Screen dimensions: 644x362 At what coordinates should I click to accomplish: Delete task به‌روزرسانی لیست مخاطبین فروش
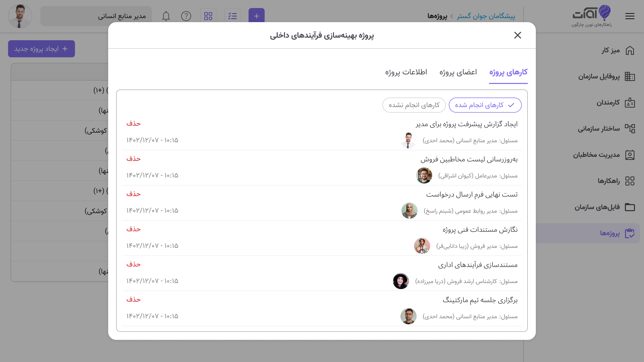point(134,159)
